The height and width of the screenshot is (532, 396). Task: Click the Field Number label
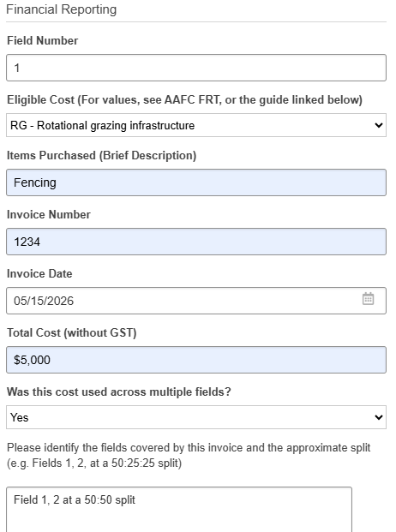(42, 40)
